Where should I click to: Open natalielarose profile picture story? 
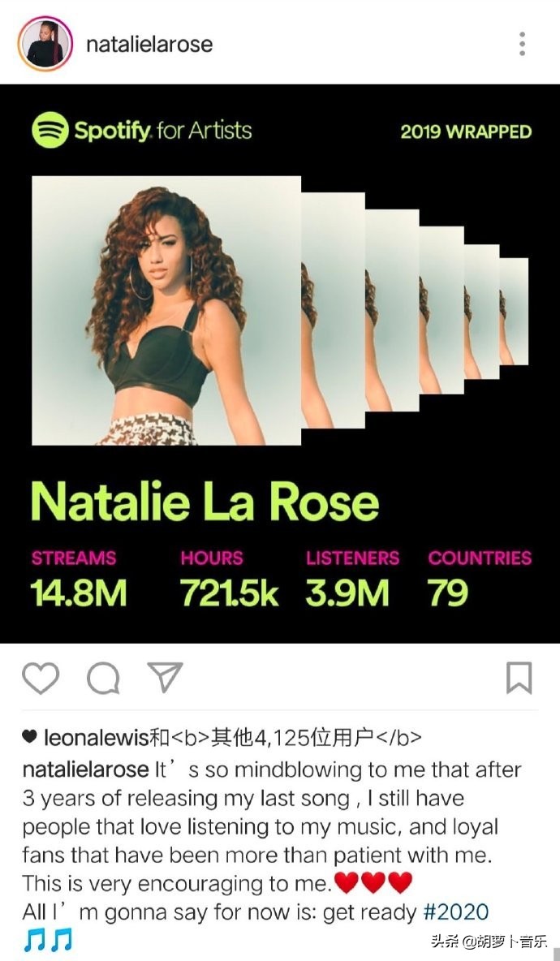(45, 44)
